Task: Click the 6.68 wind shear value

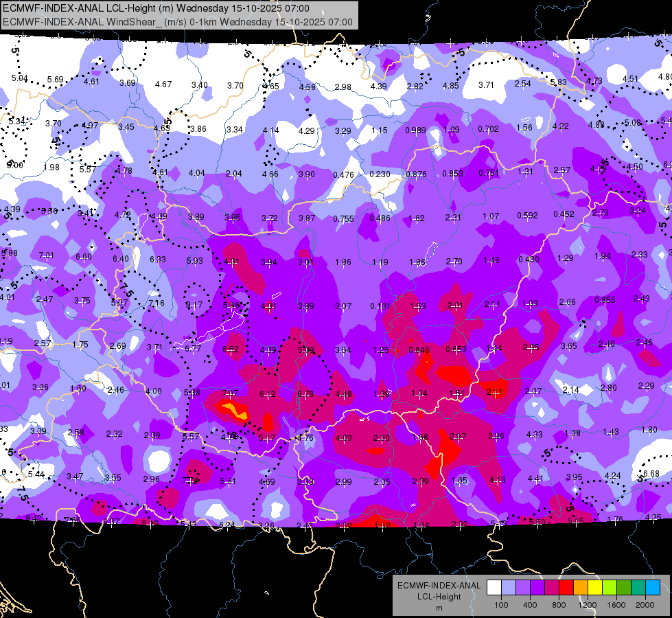Action: pyautogui.click(x=651, y=474)
